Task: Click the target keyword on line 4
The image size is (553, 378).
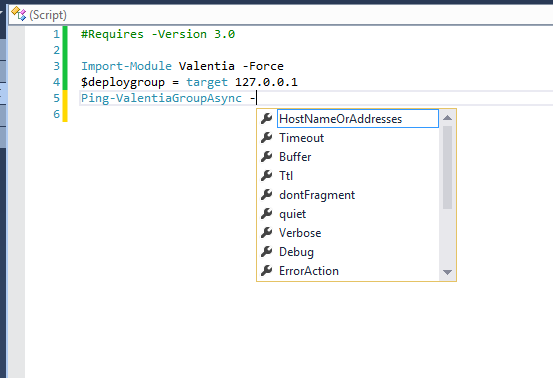Action: (x=207, y=83)
